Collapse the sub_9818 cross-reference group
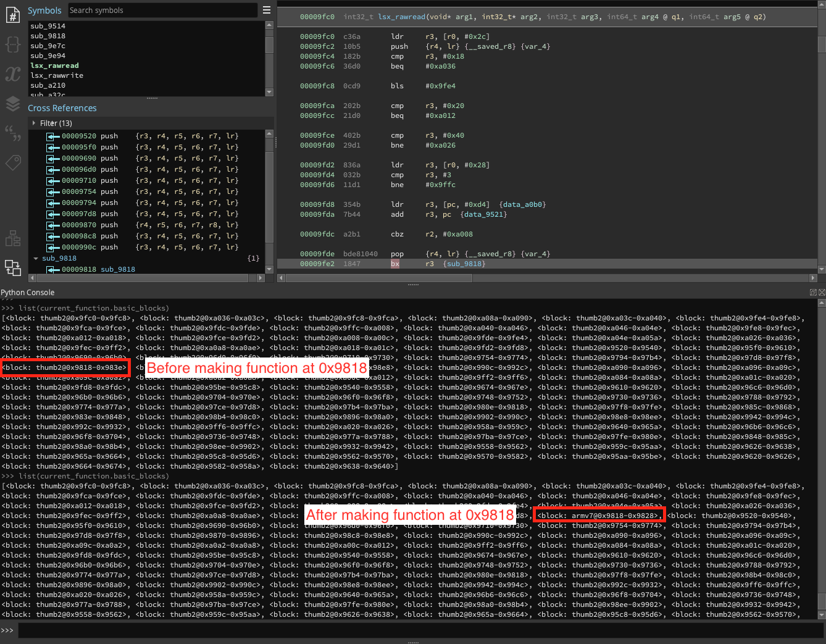The width and height of the screenshot is (826, 644). point(36,258)
